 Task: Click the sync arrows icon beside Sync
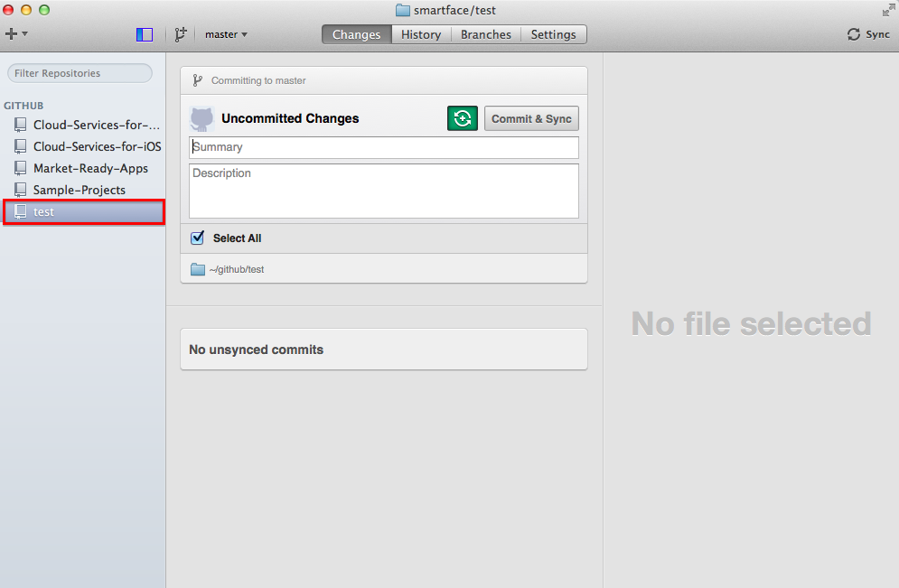pos(854,34)
